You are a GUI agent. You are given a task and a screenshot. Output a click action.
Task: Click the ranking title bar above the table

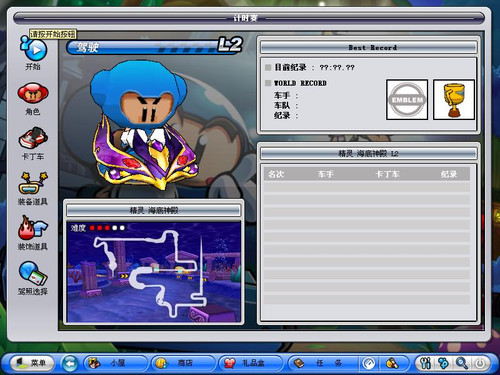coord(368,154)
